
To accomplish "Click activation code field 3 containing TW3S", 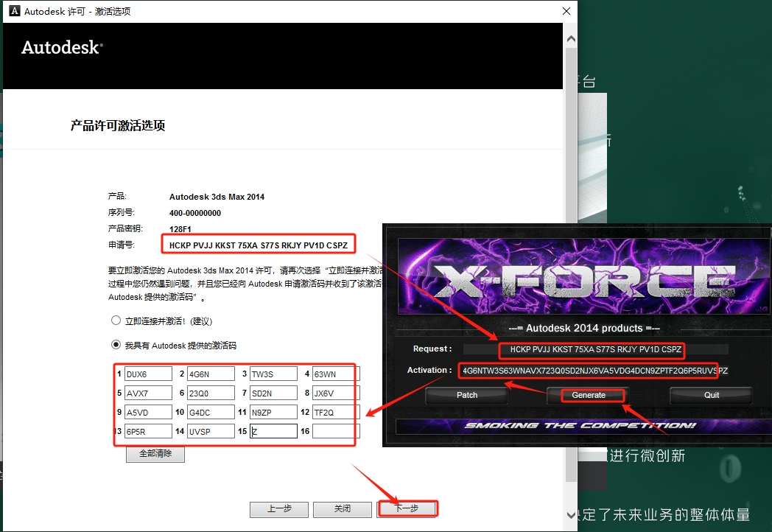I will pyautogui.click(x=273, y=374).
